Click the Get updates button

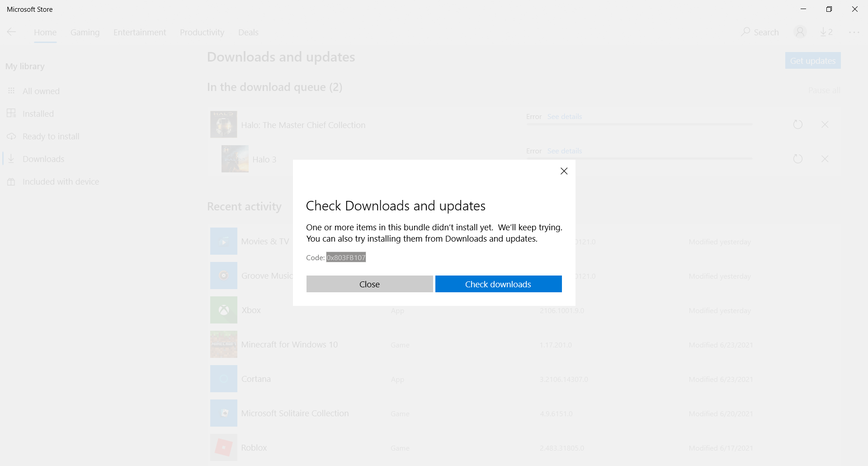[813, 61]
